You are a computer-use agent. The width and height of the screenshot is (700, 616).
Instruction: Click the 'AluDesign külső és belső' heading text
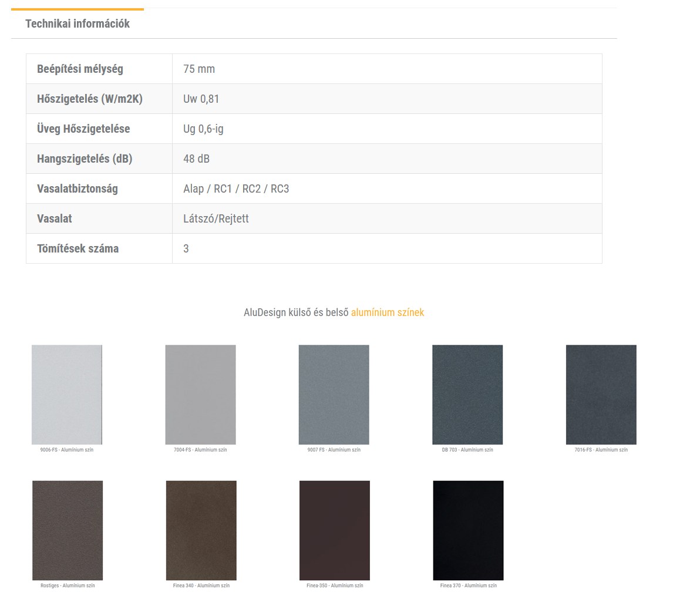(296, 312)
